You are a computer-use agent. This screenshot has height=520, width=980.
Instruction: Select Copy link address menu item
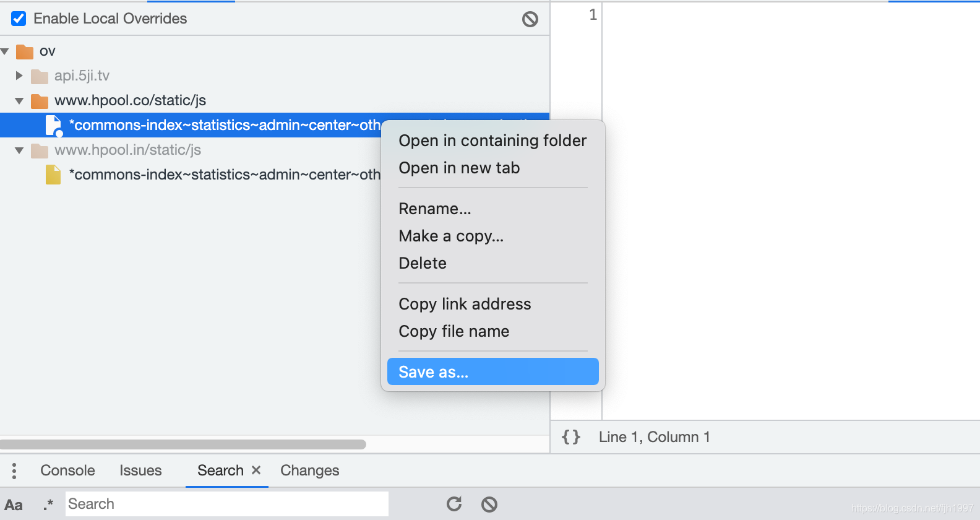[x=465, y=304]
